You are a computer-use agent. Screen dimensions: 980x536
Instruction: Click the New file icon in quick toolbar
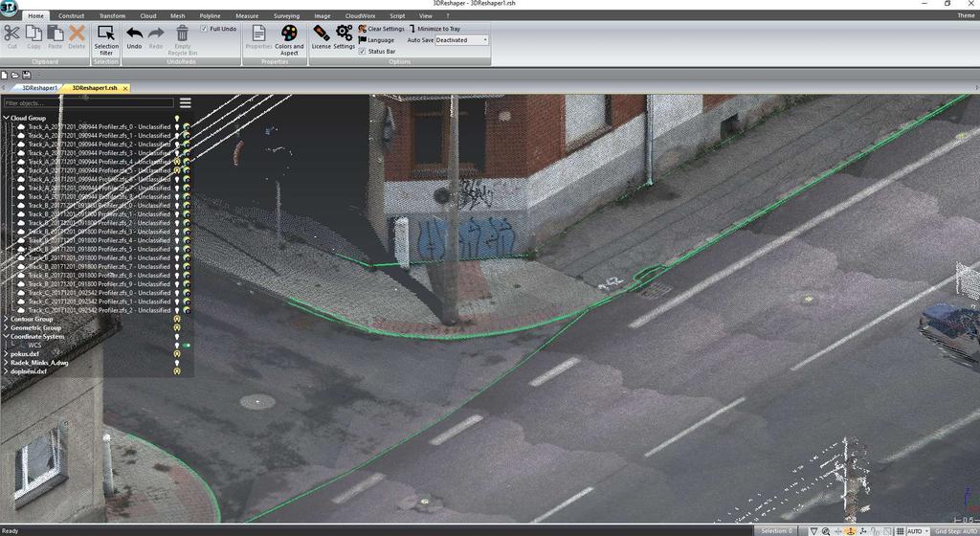tap(5, 75)
